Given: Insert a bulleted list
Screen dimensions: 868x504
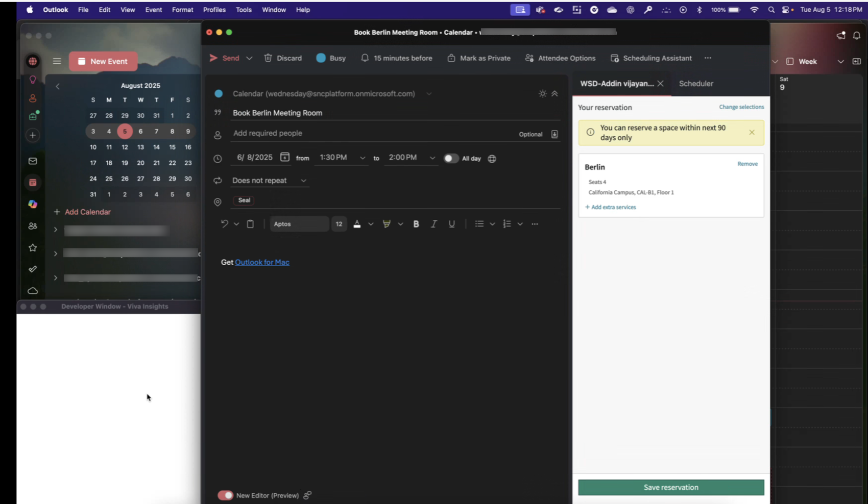Looking at the screenshot, I should 479,224.
